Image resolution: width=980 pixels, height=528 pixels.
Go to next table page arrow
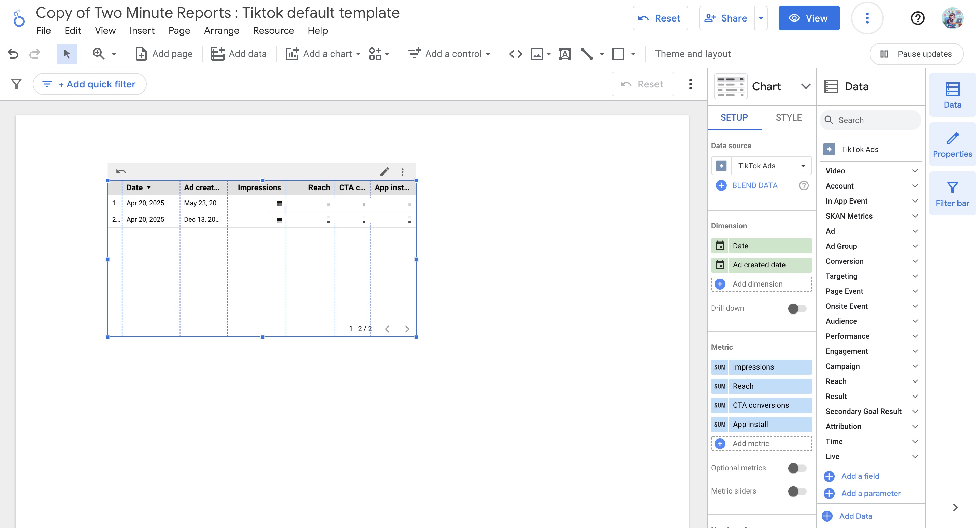pos(407,329)
